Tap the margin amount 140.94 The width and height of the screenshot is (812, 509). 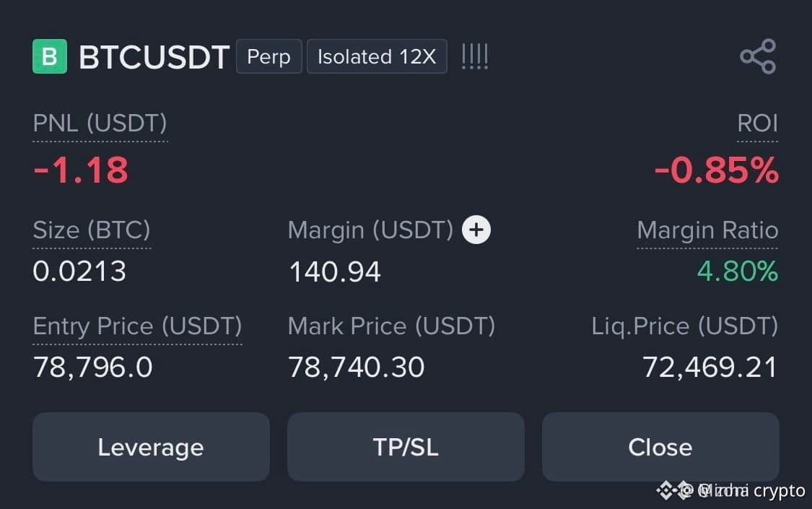[x=335, y=271]
